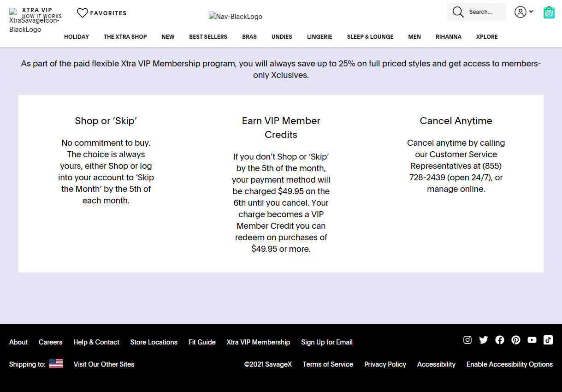Open Help & Contact footer link
Screen dimensions: 562x392
tap(96, 342)
